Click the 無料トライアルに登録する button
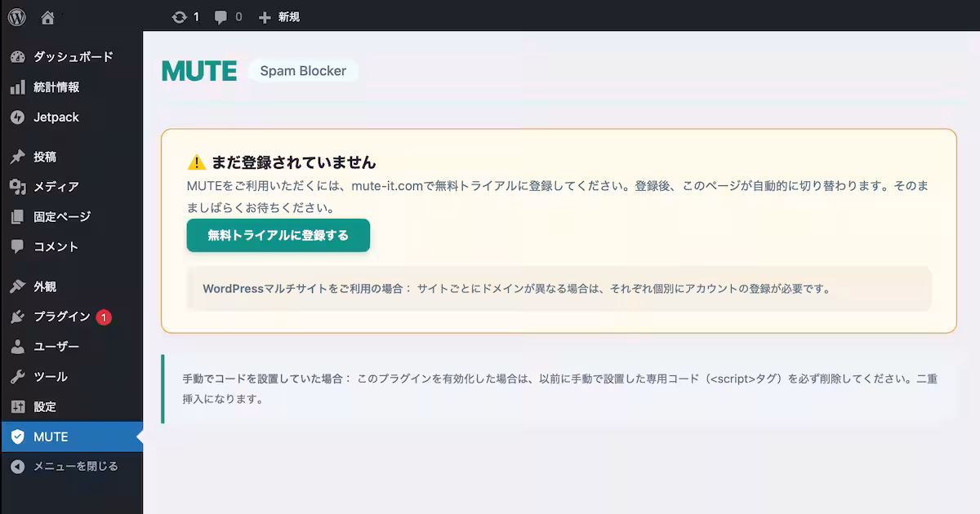This screenshot has width=980, height=514. point(278,235)
